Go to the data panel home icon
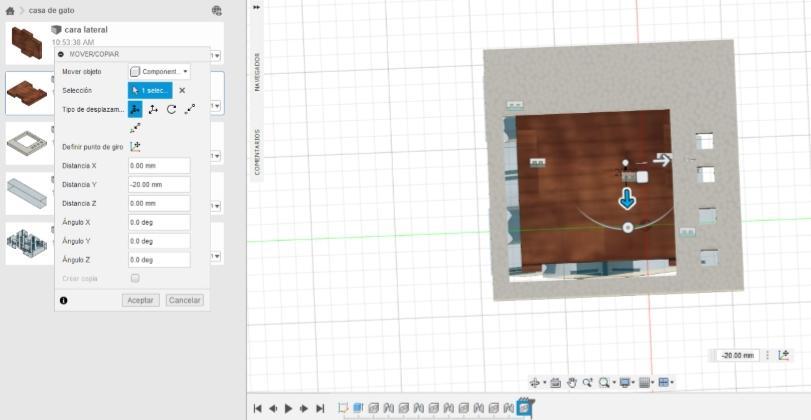 tap(10, 10)
